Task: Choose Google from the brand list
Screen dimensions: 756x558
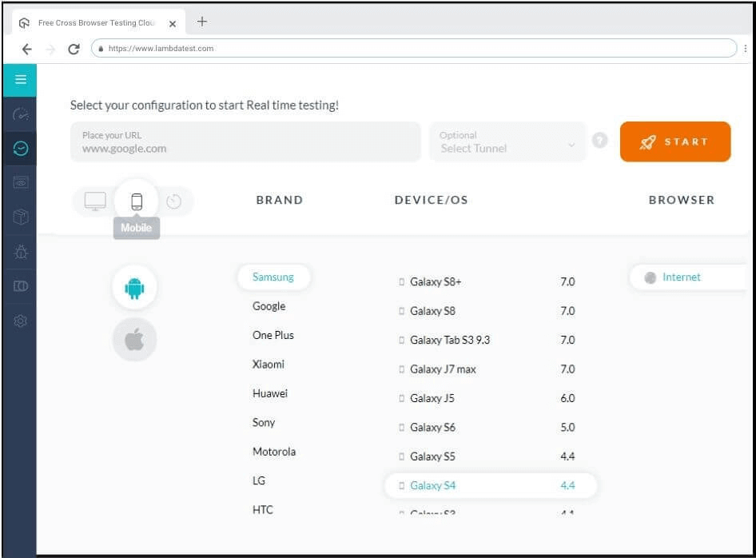Action: 269,306
